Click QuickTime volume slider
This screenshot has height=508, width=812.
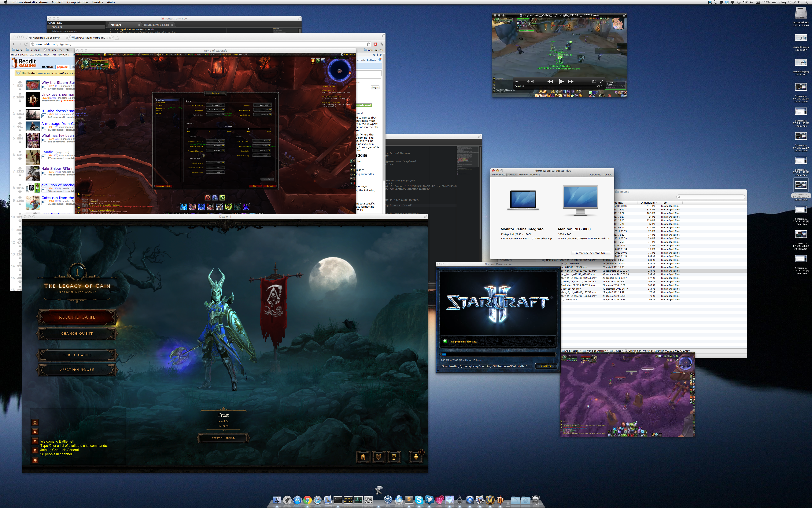point(524,82)
